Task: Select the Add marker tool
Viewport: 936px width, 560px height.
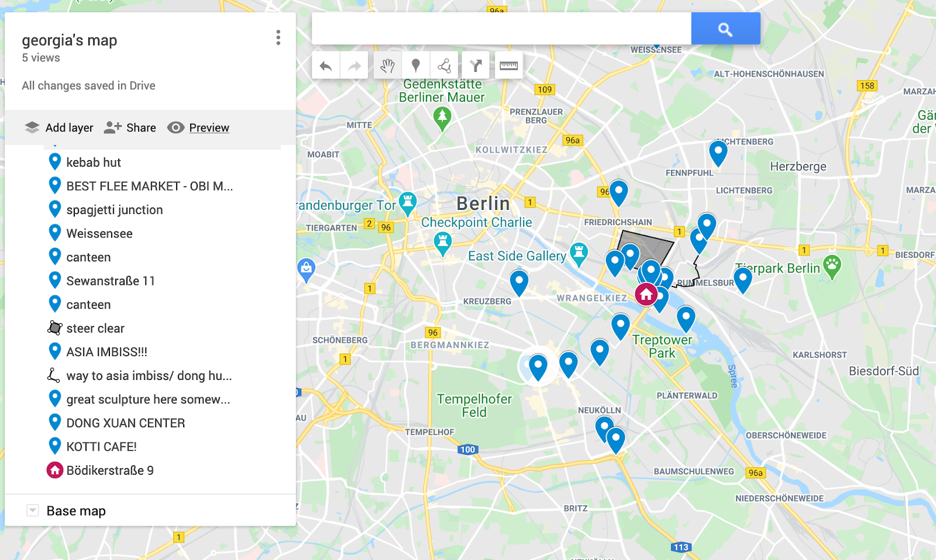Action: 416,65
